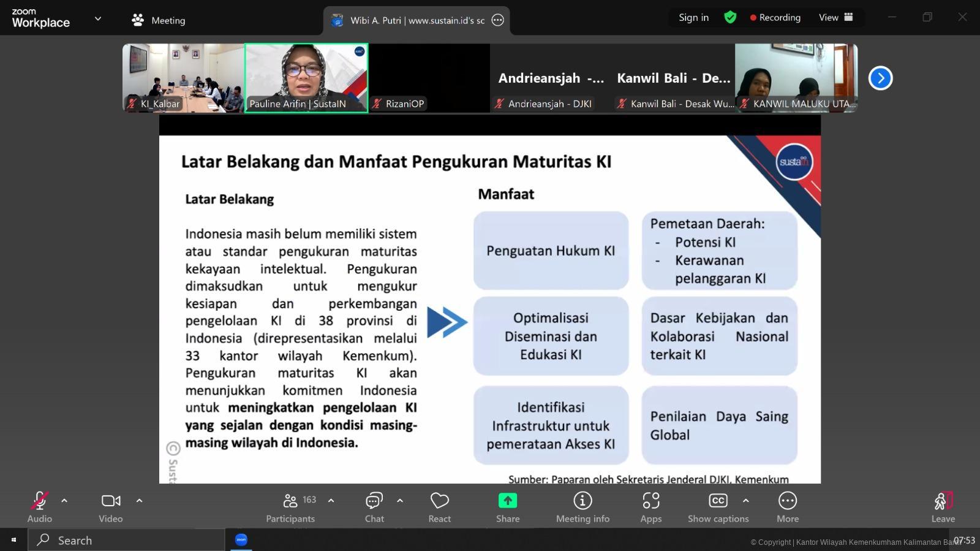Screen dimensions: 980x551
Task: Leave the meeting
Action: 943,507
